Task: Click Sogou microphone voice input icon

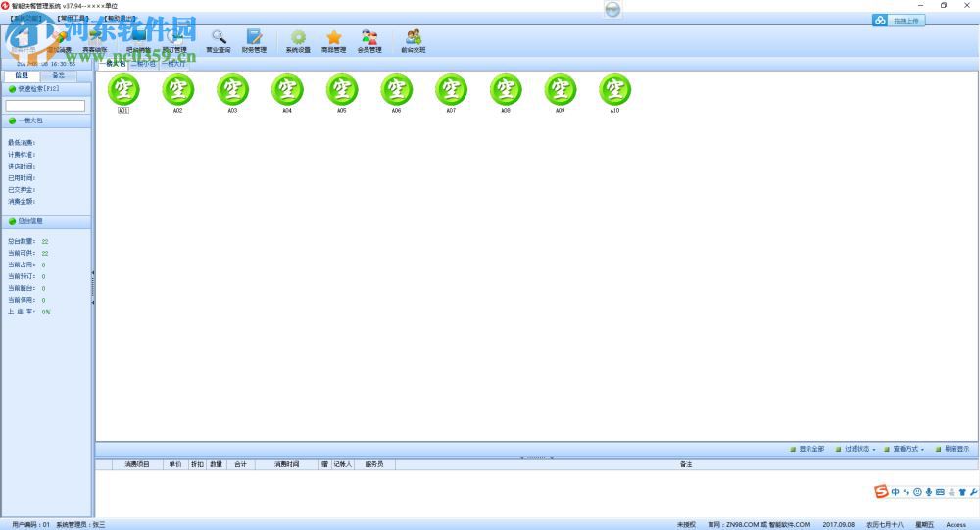Action: coord(929,492)
